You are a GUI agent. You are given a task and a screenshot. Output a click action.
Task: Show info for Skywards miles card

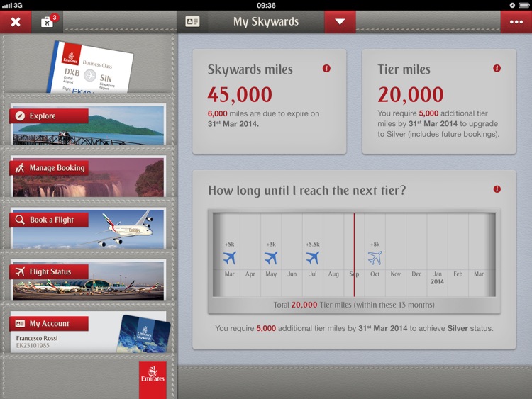(x=326, y=69)
